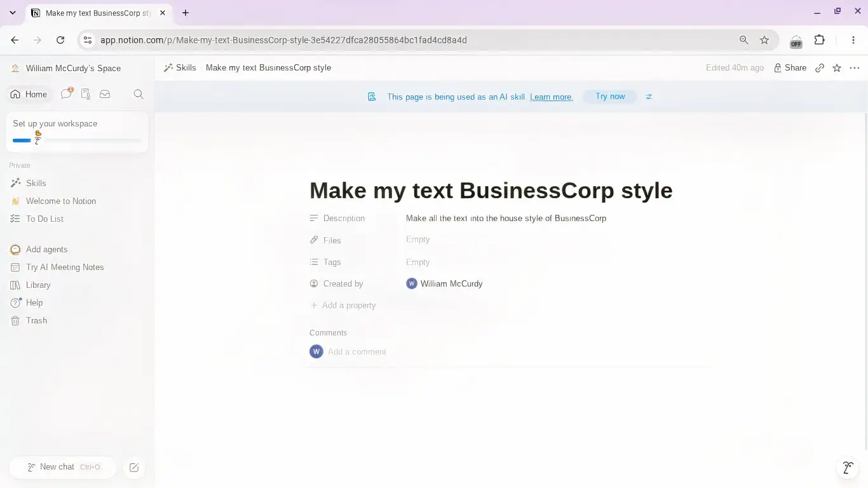Open the Notion AI floating button

848,468
